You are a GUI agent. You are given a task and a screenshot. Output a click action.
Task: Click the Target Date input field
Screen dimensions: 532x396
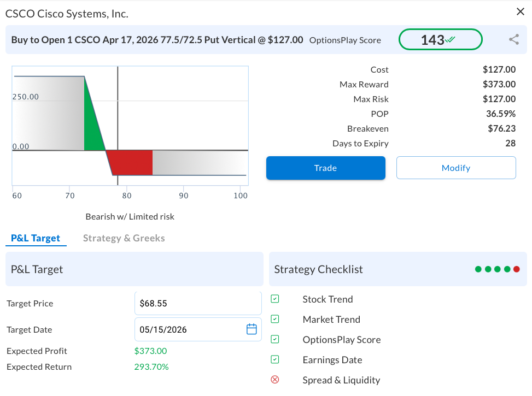[x=198, y=329]
